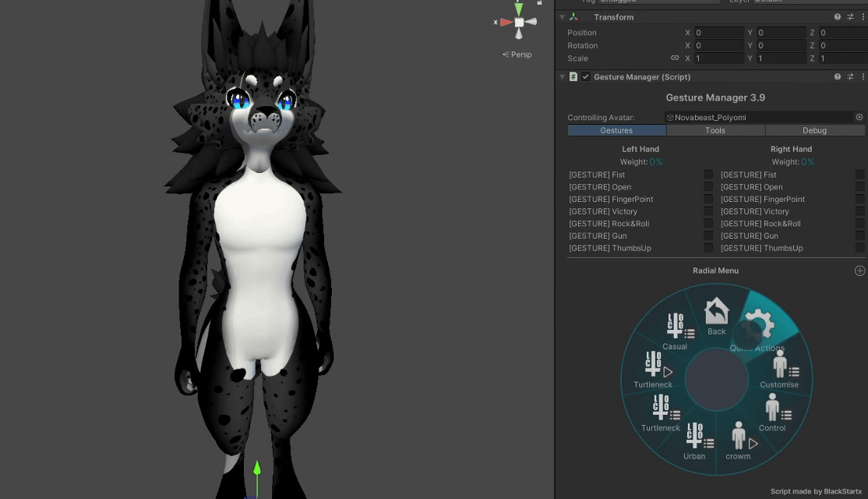The image size is (868, 499).
Task: Switch to the Gestures tab
Action: (x=616, y=130)
